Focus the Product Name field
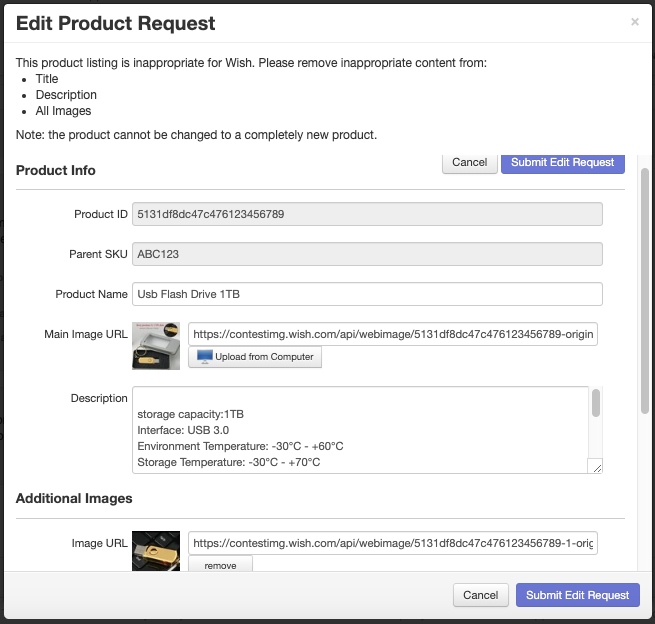The width and height of the screenshot is (655, 624). (367, 294)
